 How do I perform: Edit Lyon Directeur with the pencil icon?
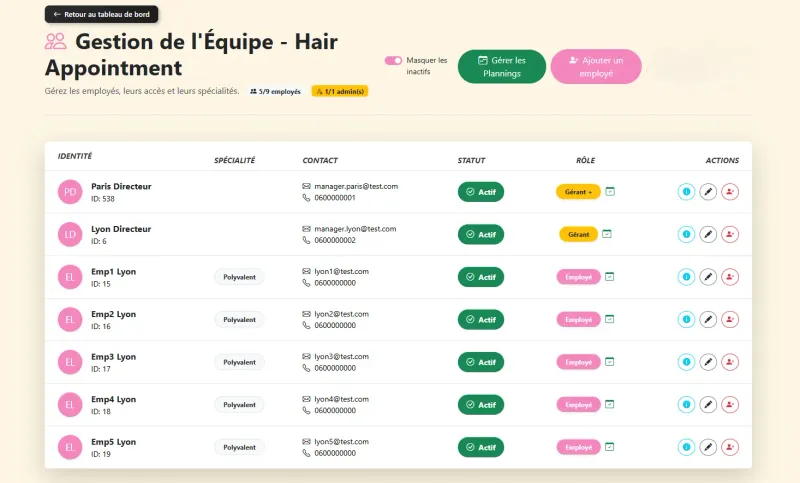click(708, 234)
